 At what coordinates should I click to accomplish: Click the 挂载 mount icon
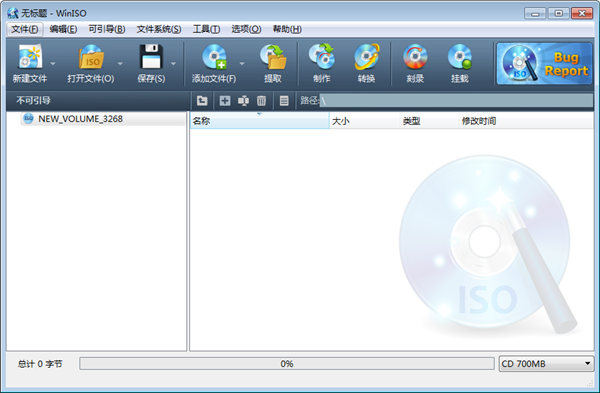460,57
